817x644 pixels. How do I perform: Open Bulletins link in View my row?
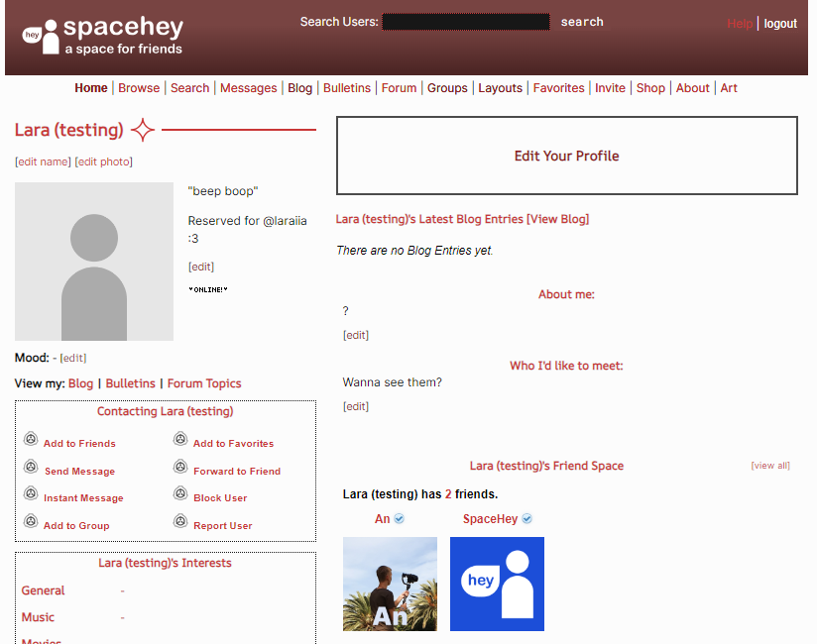click(130, 383)
